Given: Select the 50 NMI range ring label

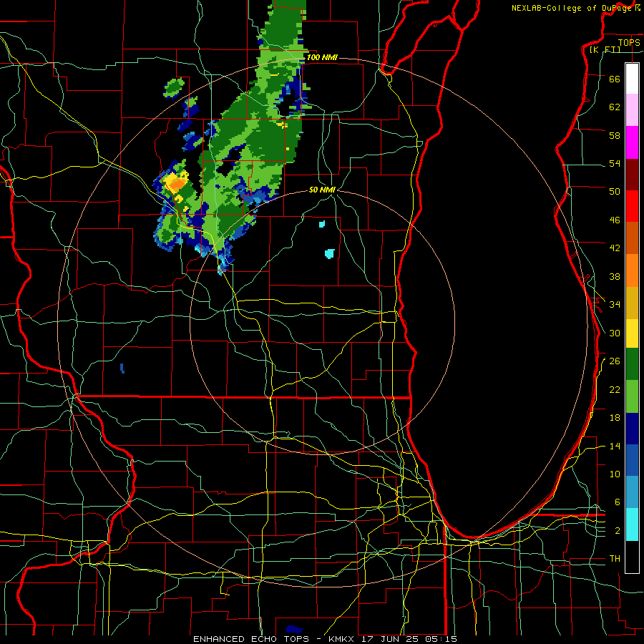Looking at the screenshot, I should pyautogui.click(x=322, y=190).
